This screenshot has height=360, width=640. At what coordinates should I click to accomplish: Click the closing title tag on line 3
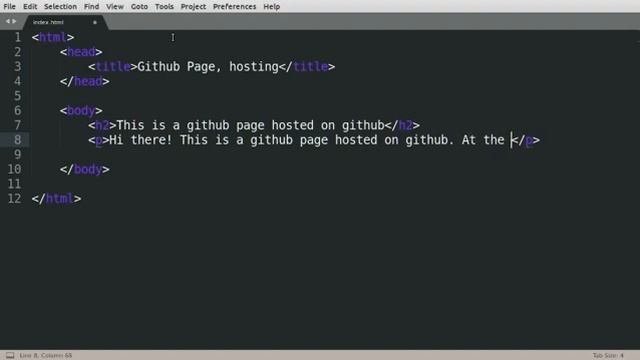[307, 67]
